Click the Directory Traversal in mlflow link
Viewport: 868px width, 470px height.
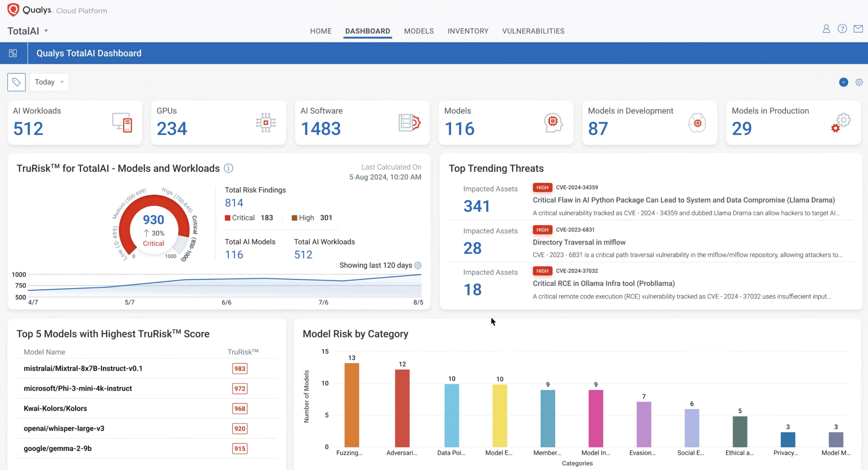pos(579,242)
